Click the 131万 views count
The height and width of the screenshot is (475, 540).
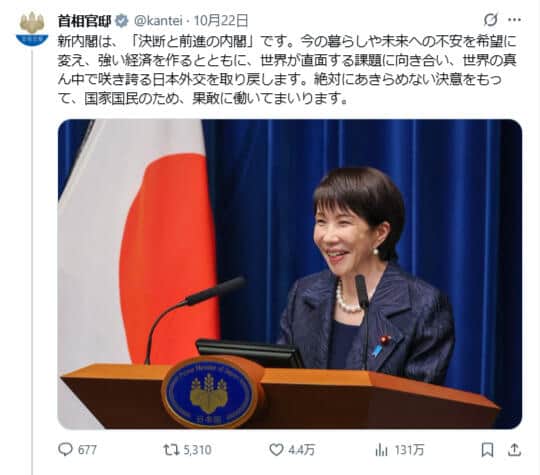pyautogui.click(x=409, y=450)
